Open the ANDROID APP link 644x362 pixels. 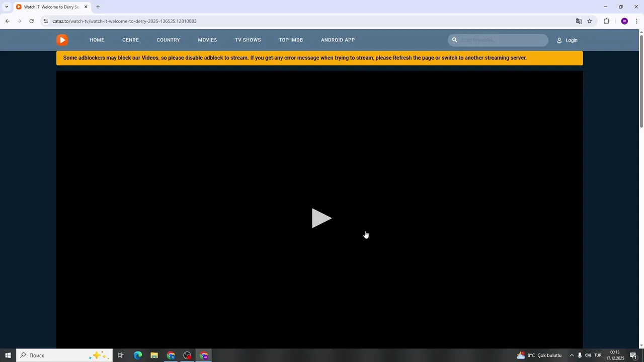338,40
